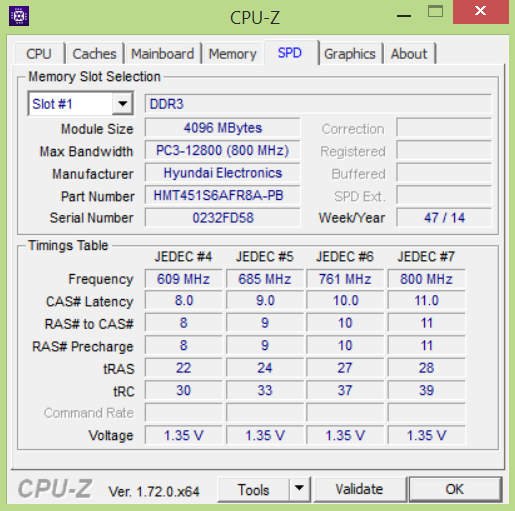Image resolution: width=515 pixels, height=511 pixels.
Task: Open the Slot #1 dropdown arrow
Action: pos(123,104)
